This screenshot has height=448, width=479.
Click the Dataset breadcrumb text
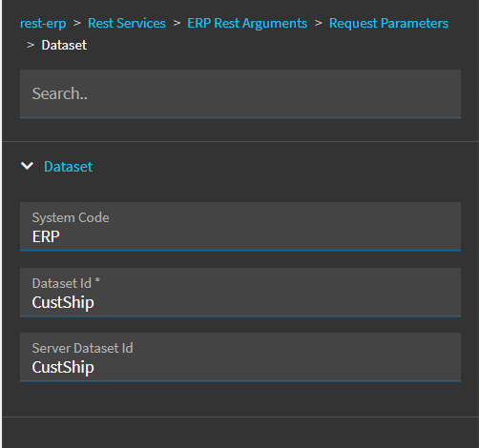(64, 45)
